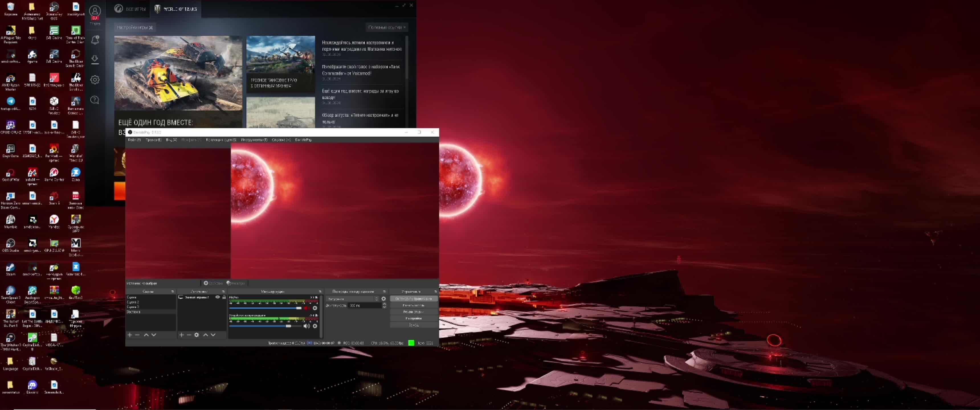Open notifications bell in Game Center sidebar

point(95,40)
